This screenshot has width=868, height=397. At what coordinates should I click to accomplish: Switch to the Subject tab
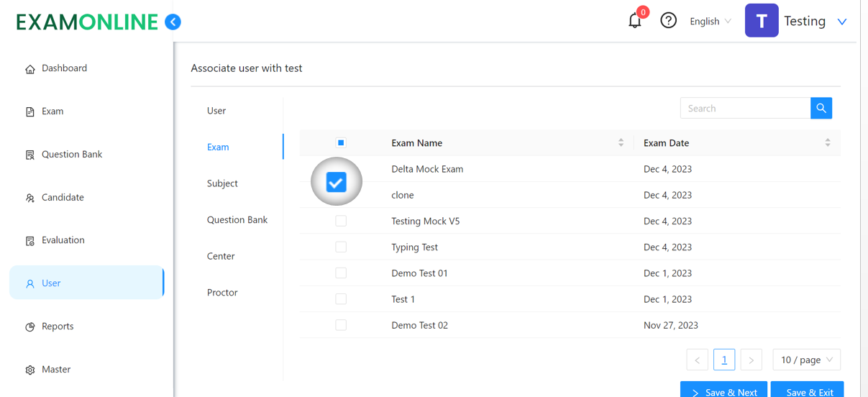click(x=222, y=183)
